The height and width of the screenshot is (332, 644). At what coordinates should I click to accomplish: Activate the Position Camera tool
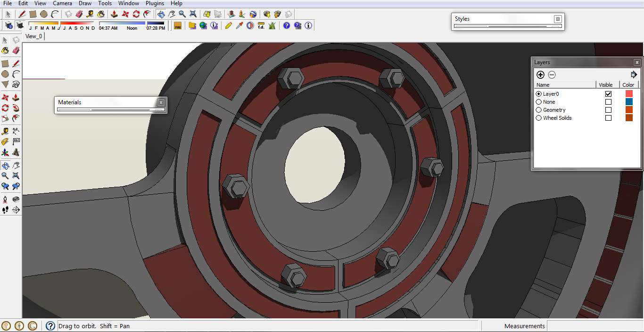[x=5, y=199]
